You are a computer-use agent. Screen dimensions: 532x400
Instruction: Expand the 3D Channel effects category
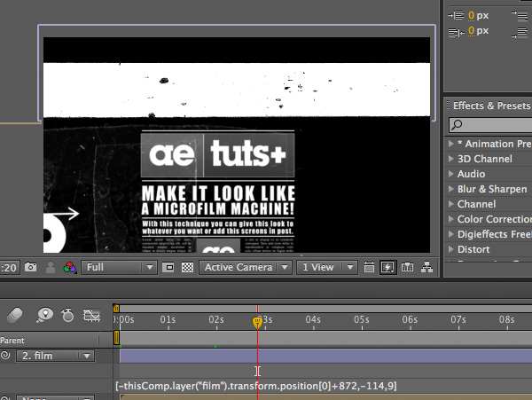[451, 159]
